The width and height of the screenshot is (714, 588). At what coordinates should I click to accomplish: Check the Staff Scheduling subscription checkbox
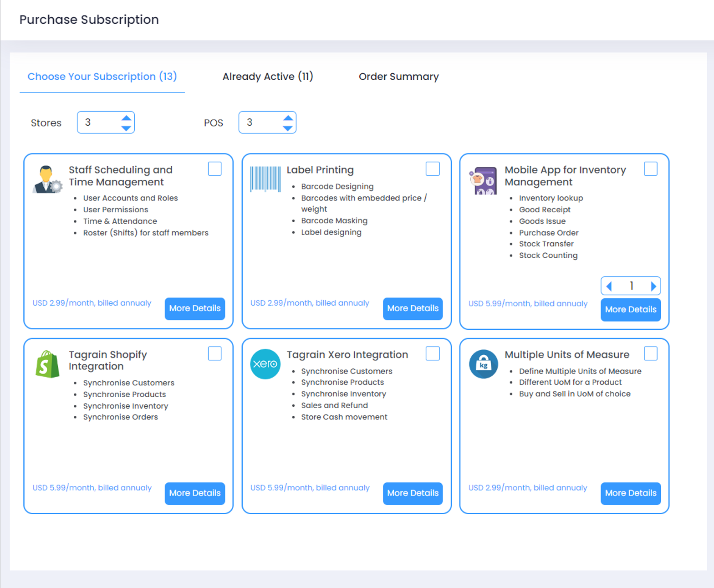[x=214, y=169]
